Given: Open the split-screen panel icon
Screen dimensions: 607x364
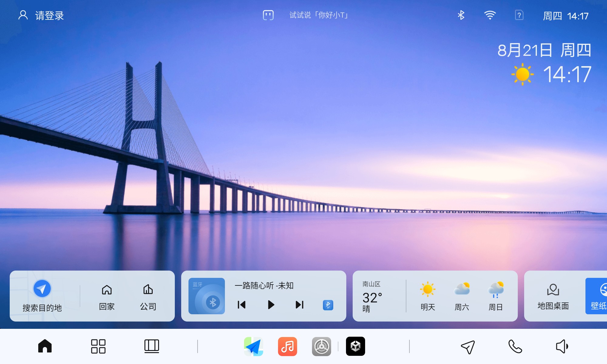Looking at the screenshot, I should pyautogui.click(x=151, y=346).
